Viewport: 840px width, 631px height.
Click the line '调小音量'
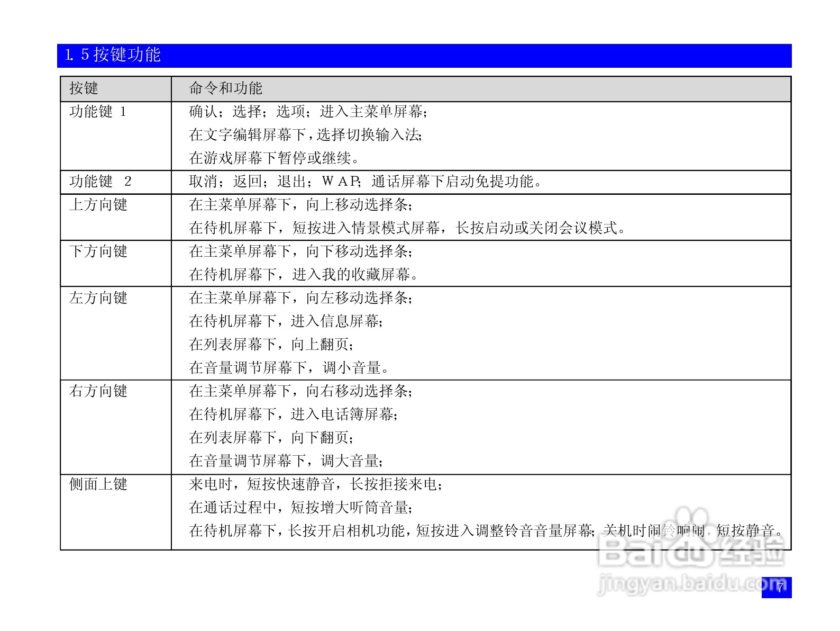(290, 368)
